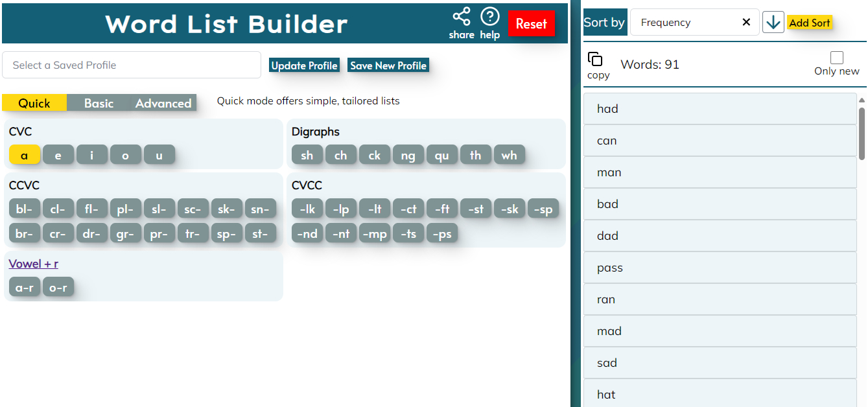Select the word 'pass' in list
The width and height of the screenshot is (868, 407).
(x=720, y=268)
